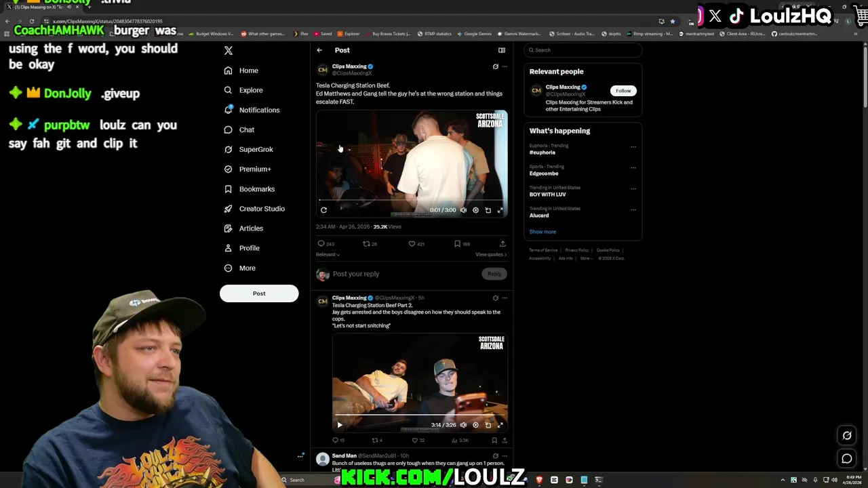This screenshot has width=868, height=488.
Task: Open the Explore page
Action: tap(243, 90)
